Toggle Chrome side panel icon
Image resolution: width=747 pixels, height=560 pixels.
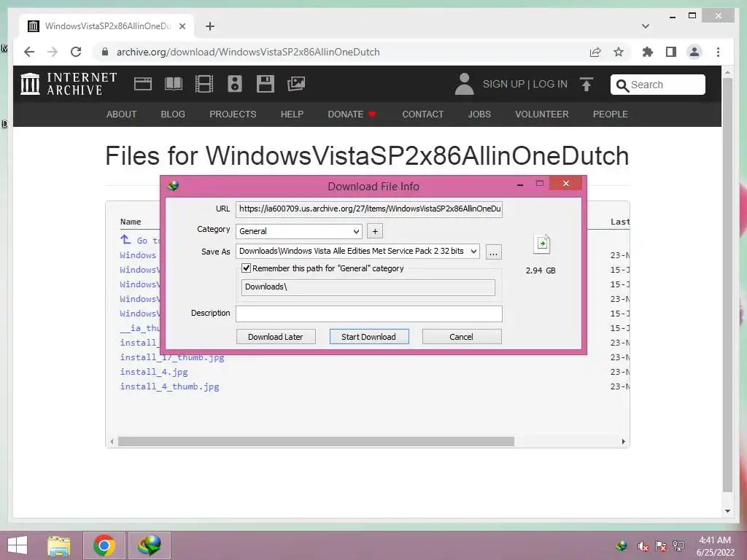tap(671, 52)
